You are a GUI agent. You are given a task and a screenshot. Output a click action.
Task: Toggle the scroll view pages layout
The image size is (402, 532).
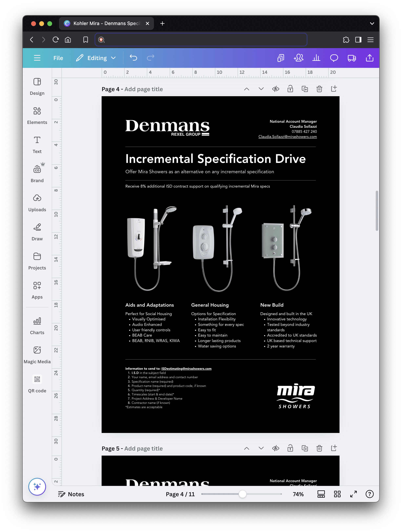pyautogui.click(x=321, y=494)
